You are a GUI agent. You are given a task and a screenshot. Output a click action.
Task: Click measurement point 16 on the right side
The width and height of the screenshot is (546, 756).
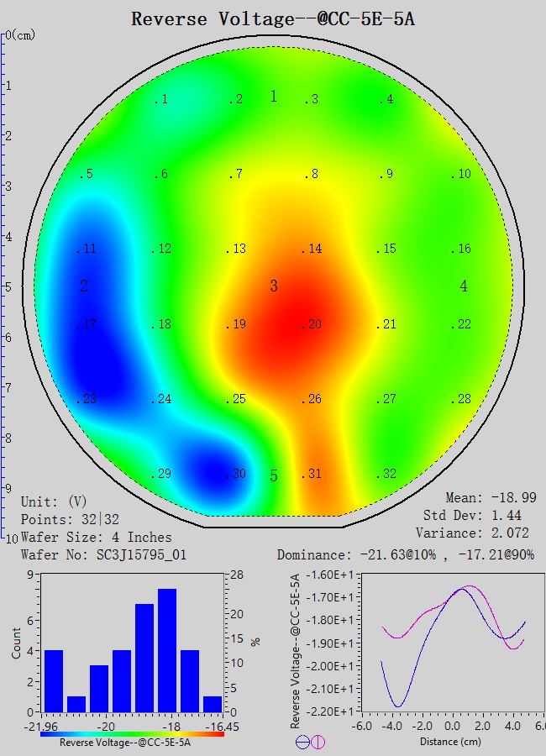(462, 249)
